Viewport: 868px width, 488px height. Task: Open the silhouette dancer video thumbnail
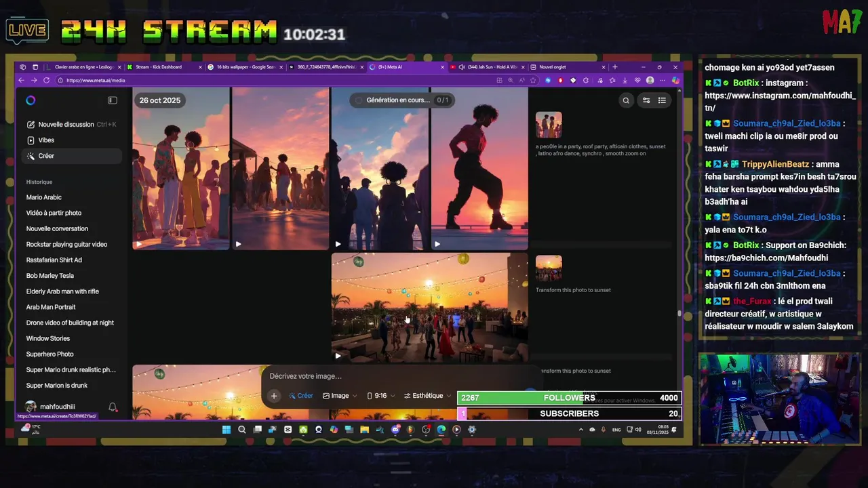click(479, 169)
